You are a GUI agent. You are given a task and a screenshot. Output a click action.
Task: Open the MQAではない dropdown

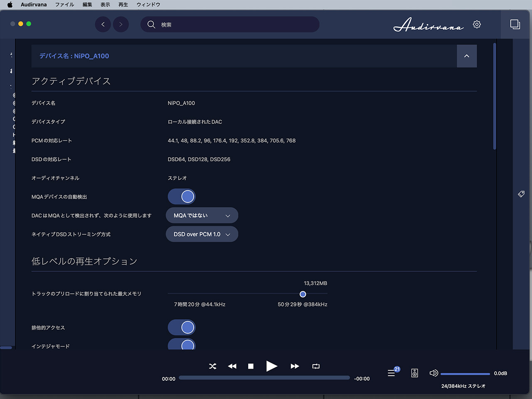click(x=202, y=215)
